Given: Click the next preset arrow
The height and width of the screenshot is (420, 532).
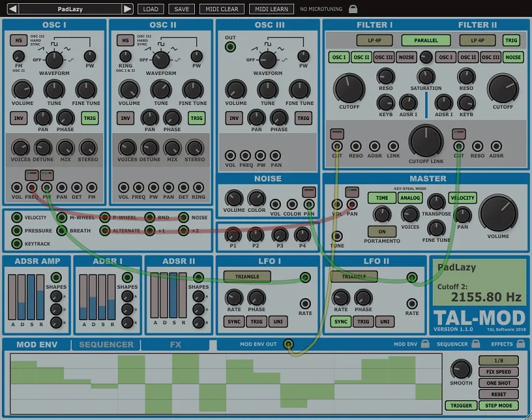Looking at the screenshot, I should point(127,9).
